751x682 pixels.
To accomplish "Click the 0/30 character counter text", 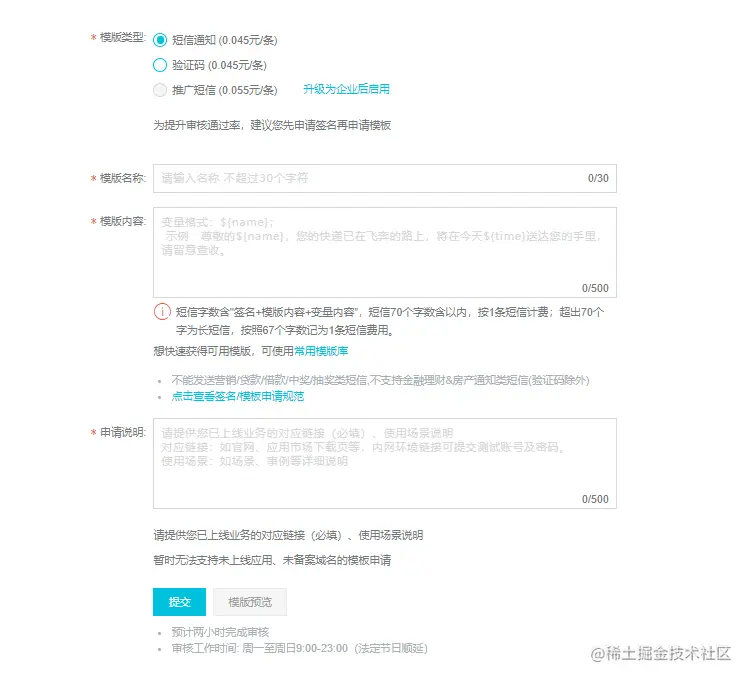I will 598,178.
